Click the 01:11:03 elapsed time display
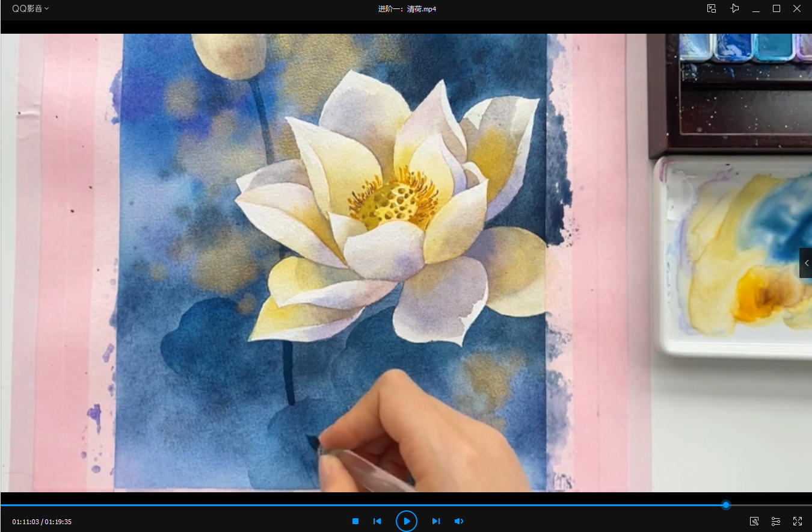This screenshot has width=812, height=532. tap(26, 522)
